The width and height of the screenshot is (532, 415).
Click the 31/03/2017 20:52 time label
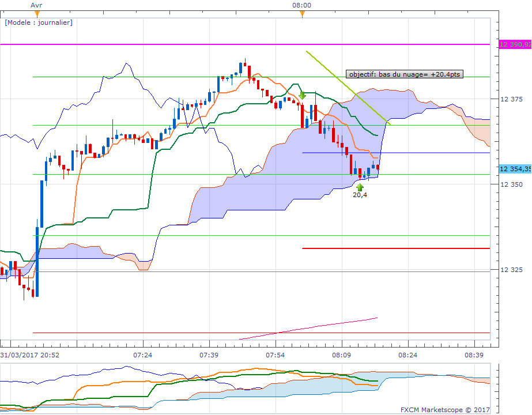[x=30, y=355]
